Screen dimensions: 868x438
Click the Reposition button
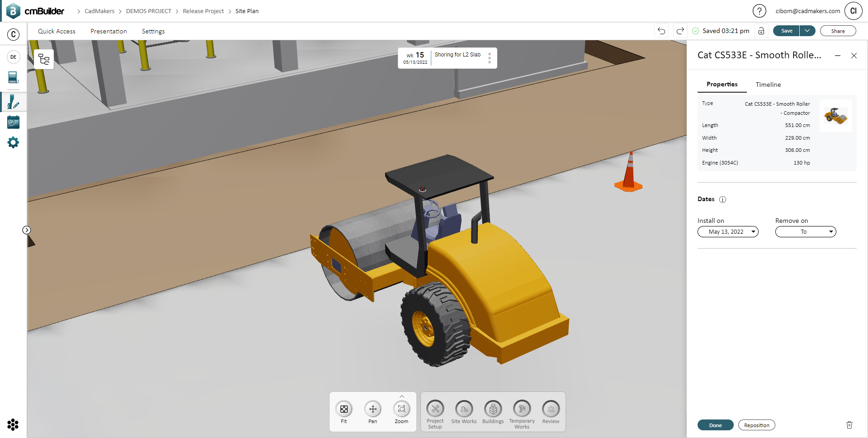[x=756, y=425]
